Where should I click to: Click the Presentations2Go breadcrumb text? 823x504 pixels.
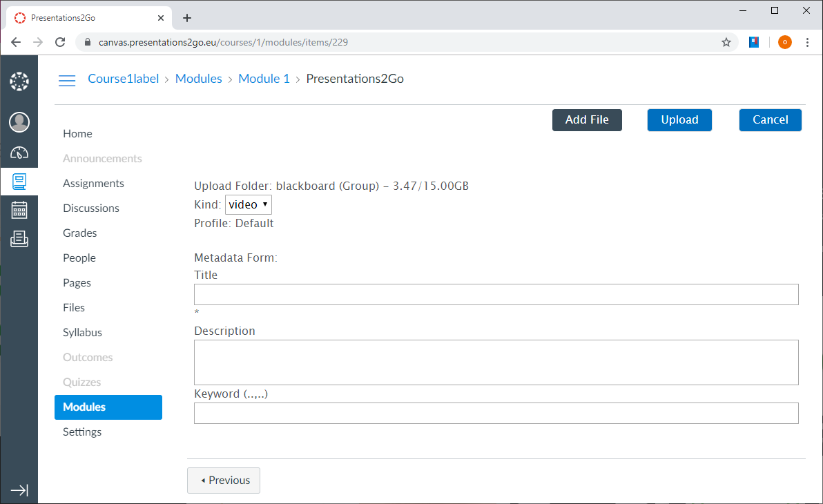355,79
